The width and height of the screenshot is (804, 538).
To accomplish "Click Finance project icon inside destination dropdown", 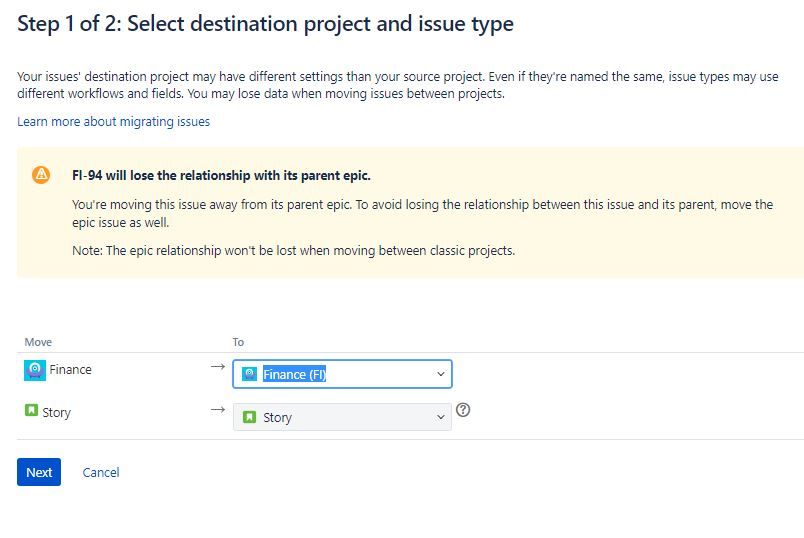I will tap(249, 374).
